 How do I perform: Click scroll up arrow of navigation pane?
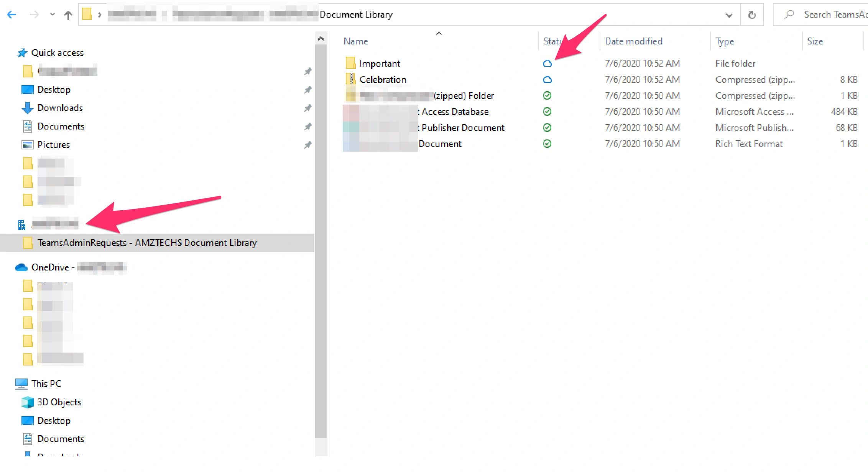321,38
